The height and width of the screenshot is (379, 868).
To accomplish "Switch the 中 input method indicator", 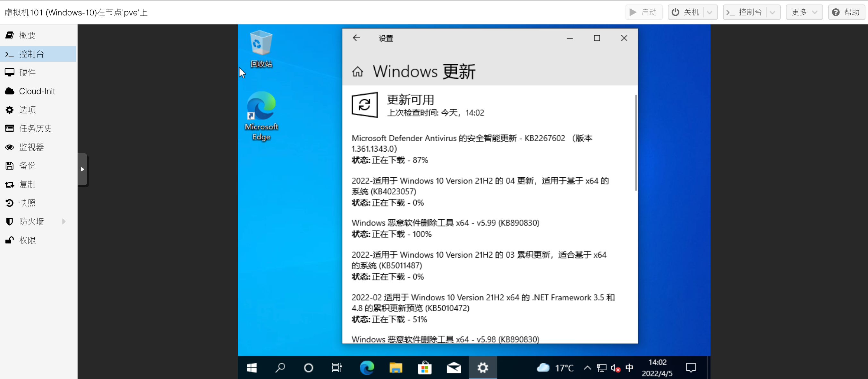I will pos(629,367).
